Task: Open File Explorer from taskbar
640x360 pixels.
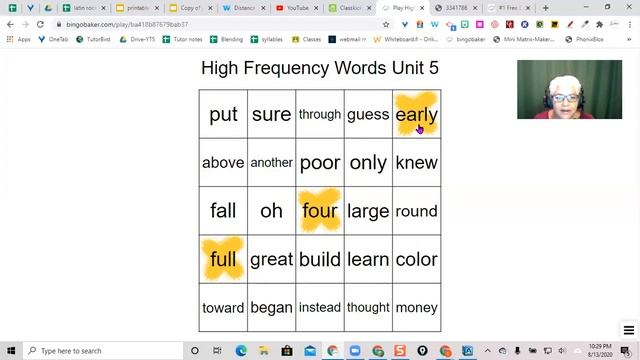Action: click(264, 351)
